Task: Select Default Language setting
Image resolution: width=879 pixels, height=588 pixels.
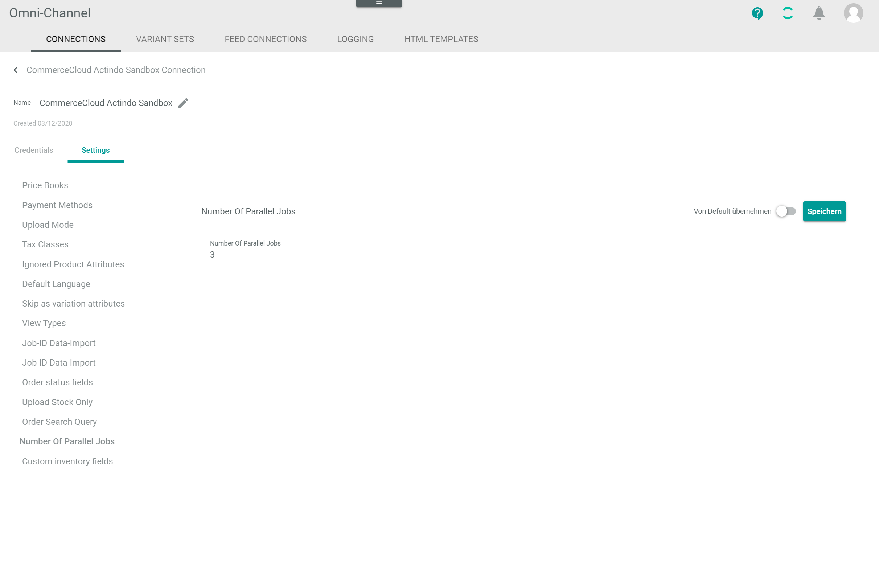Action: click(x=56, y=284)
